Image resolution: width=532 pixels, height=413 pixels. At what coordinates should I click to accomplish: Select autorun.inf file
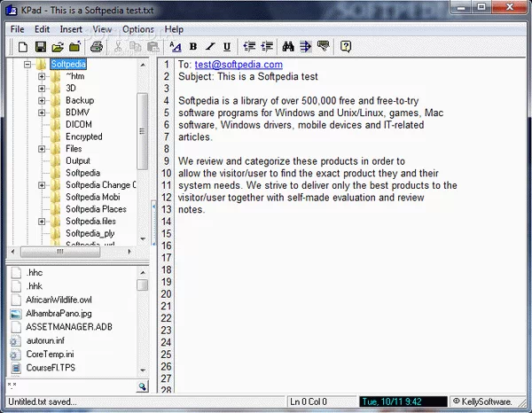point(45,340)
